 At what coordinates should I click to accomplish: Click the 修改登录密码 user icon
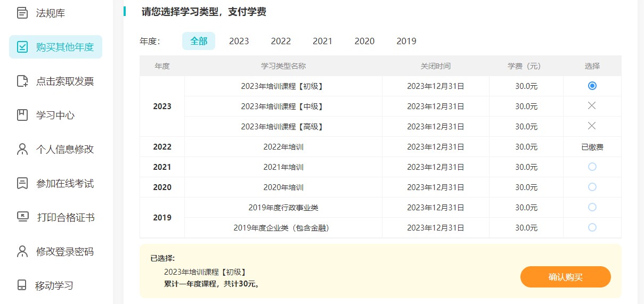[x=22, y=251]
